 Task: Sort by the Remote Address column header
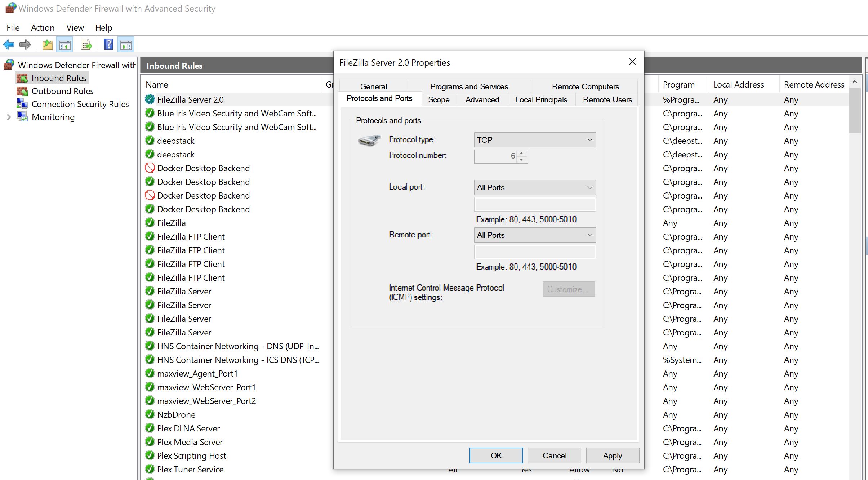[814, 84]
